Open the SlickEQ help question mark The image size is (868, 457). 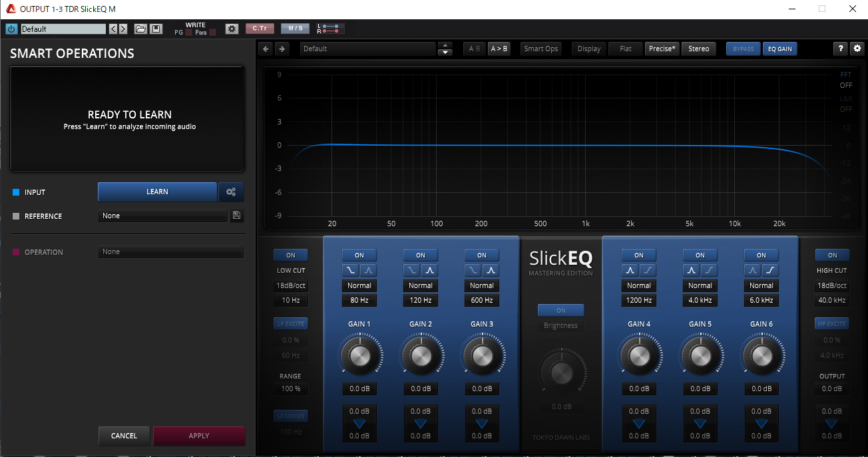pos(841,49)
